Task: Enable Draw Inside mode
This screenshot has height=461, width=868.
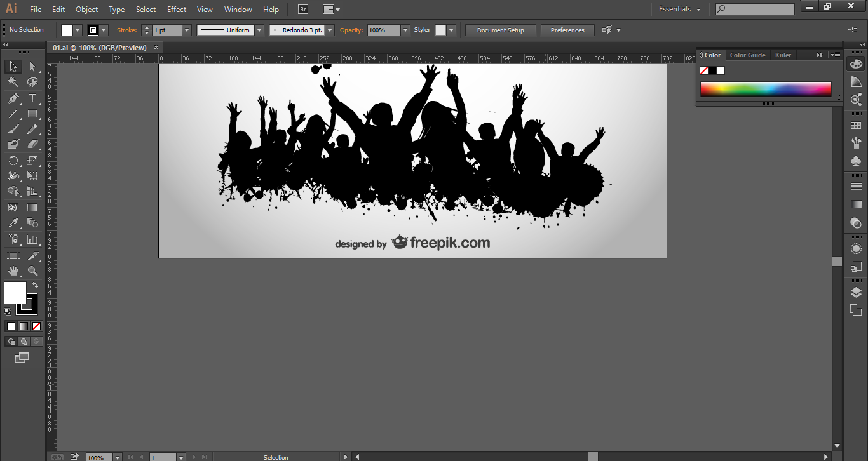Action: coord(36,341)
